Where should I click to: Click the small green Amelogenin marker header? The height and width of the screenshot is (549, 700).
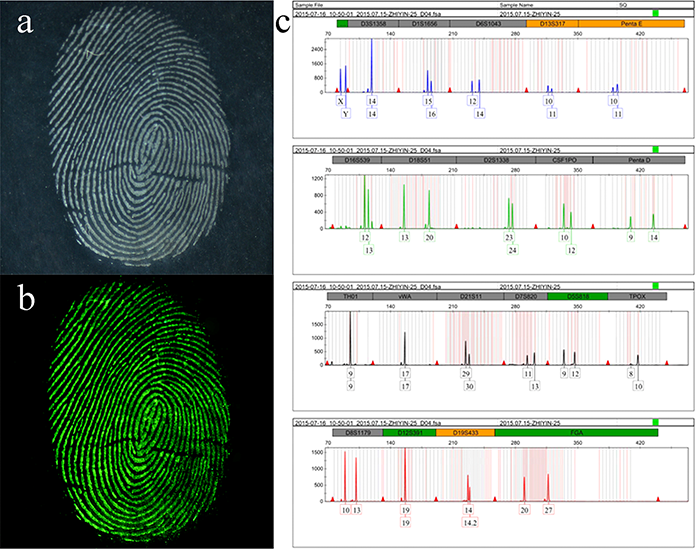click(342, 24)
